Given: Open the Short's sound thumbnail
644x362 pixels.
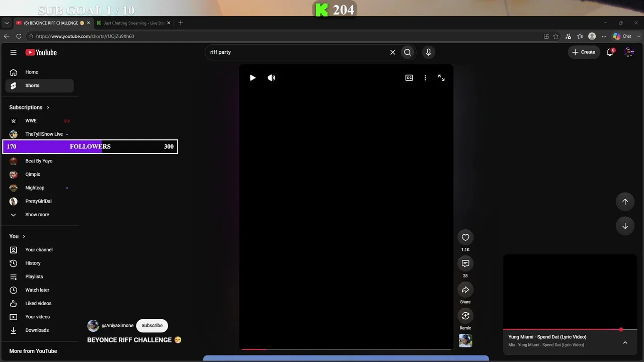Looking at the screenshot, I should [x=465, y=340].
